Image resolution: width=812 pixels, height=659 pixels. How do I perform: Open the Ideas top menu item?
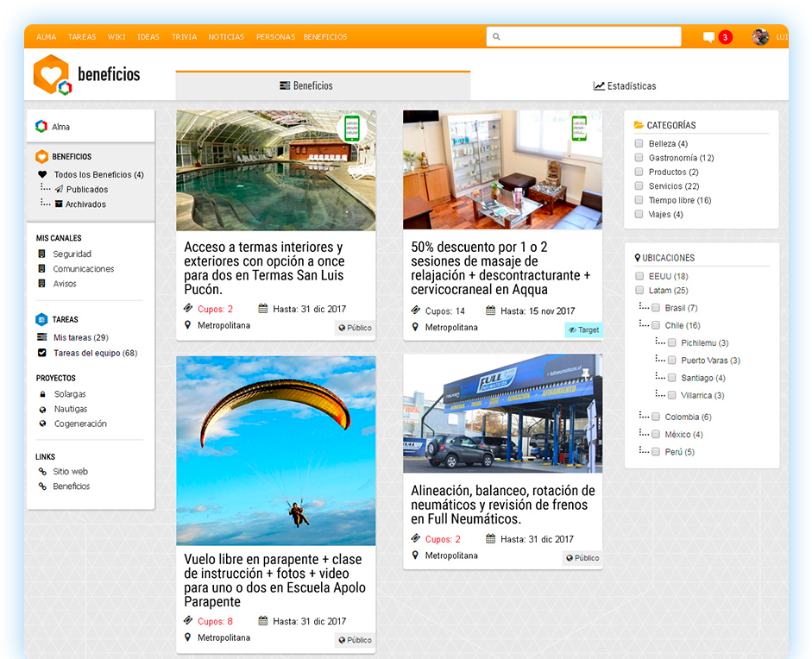tap(148, 37)
